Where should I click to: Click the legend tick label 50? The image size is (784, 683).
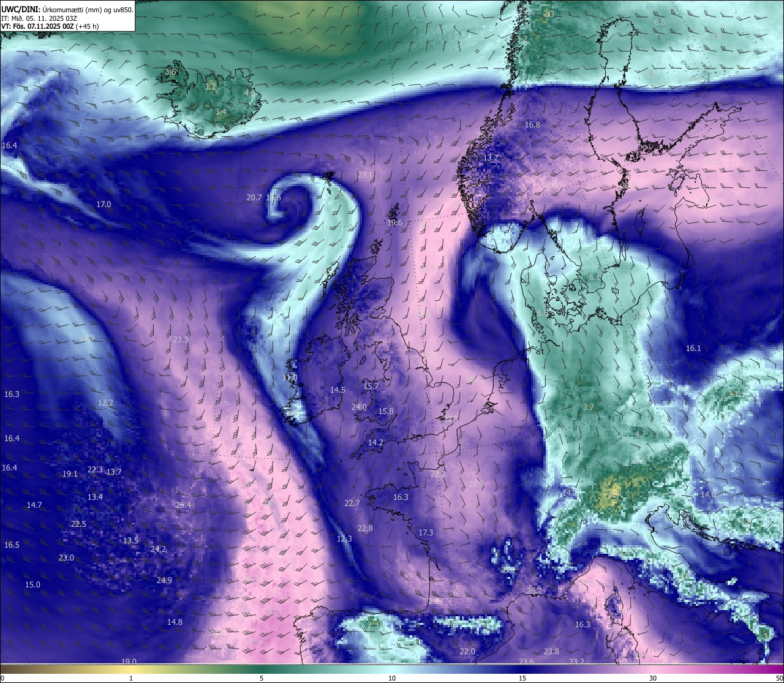pyautogui.click(x=779, y=678)
